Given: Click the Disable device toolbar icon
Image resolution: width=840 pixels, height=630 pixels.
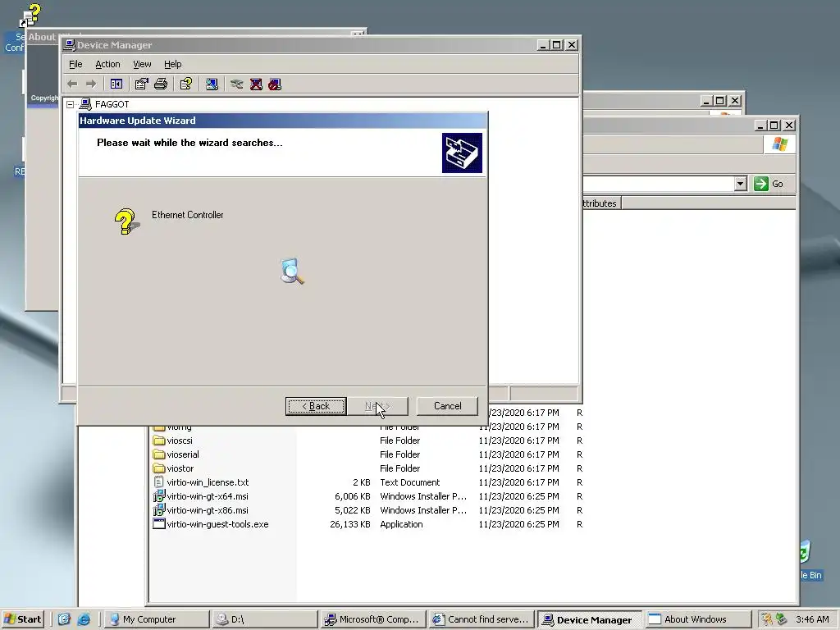Looking at the screenshot, I should (x=275, y=84).
